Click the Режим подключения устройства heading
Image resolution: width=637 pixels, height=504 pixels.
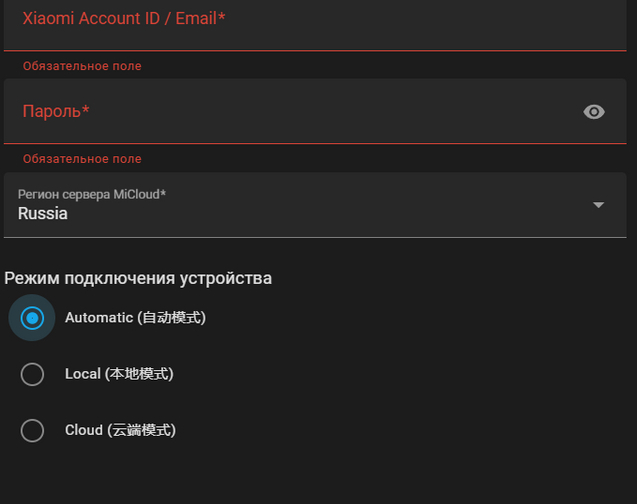tap(138, 278)
